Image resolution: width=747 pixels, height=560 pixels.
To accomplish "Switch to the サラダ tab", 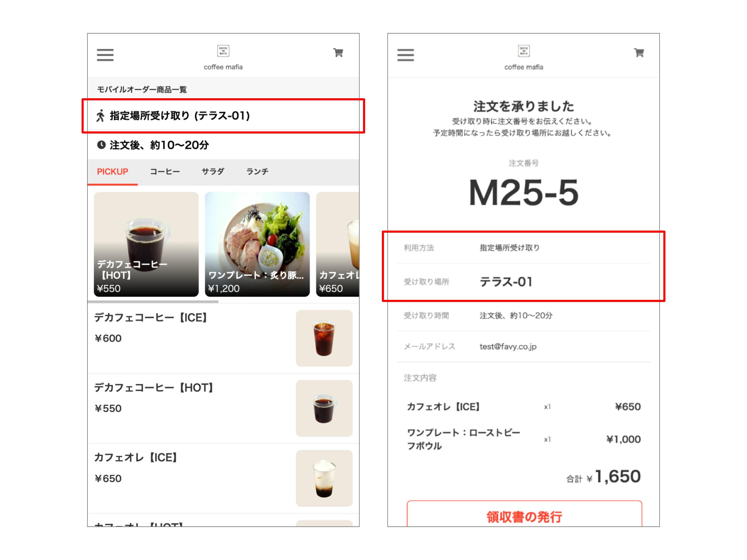I will coord(213,172).
